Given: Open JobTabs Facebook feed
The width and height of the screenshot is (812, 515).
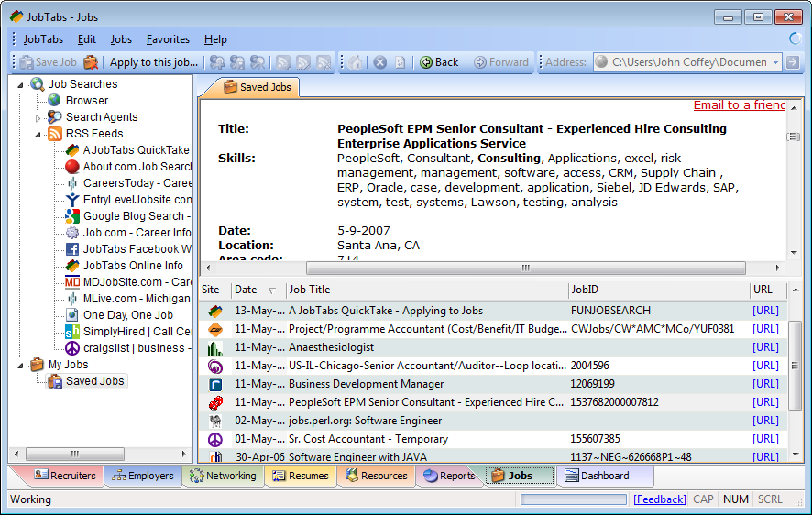Looking at the screenshot, I should 137,249.
